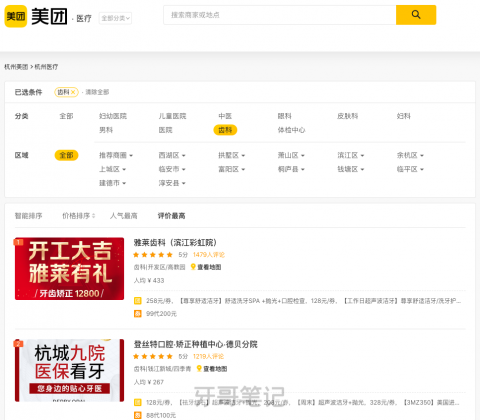Screen dimensions: 480x420
Task: Expand the 临平区 district dropdown
Action: click(410, 169)
